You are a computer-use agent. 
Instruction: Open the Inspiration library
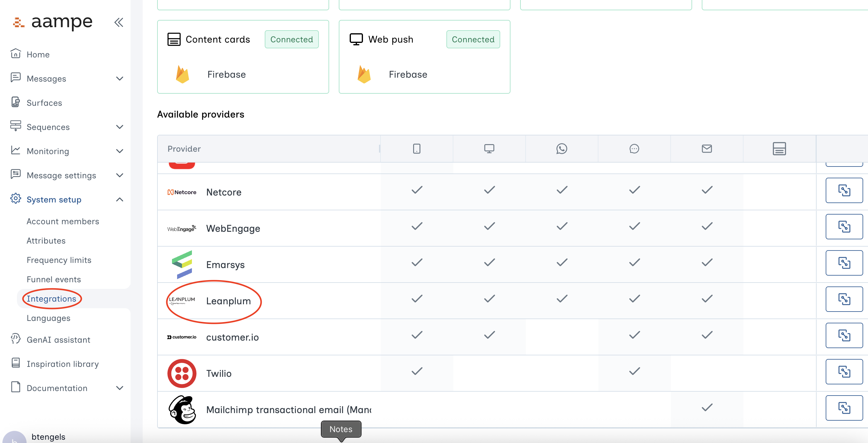pos(63,364)
